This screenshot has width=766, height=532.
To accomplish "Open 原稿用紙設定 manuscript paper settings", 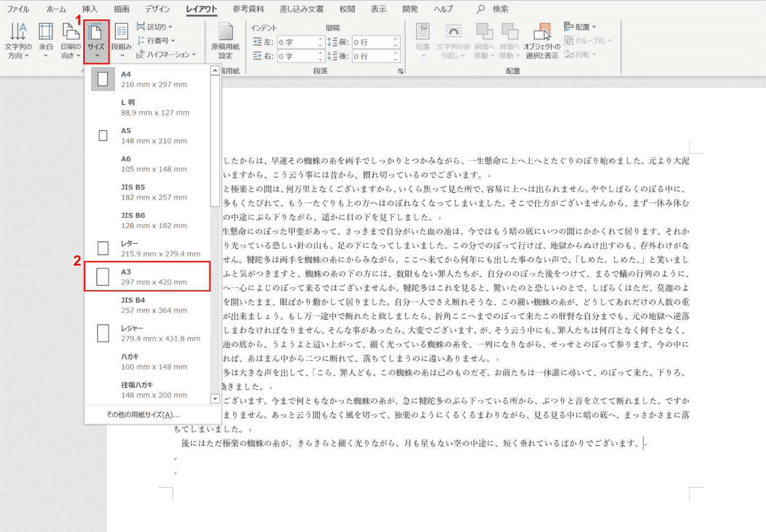I will pos(225,41).
